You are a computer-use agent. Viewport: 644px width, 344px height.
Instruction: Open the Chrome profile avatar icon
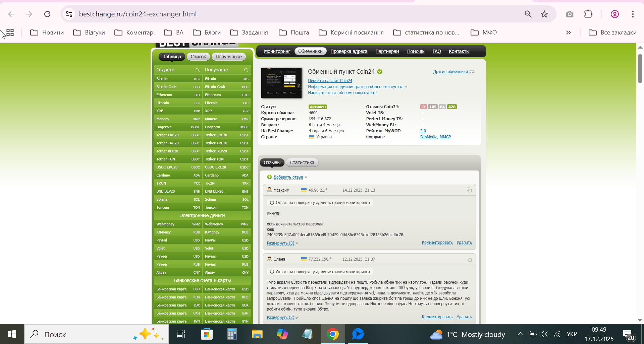coord(614,14)
